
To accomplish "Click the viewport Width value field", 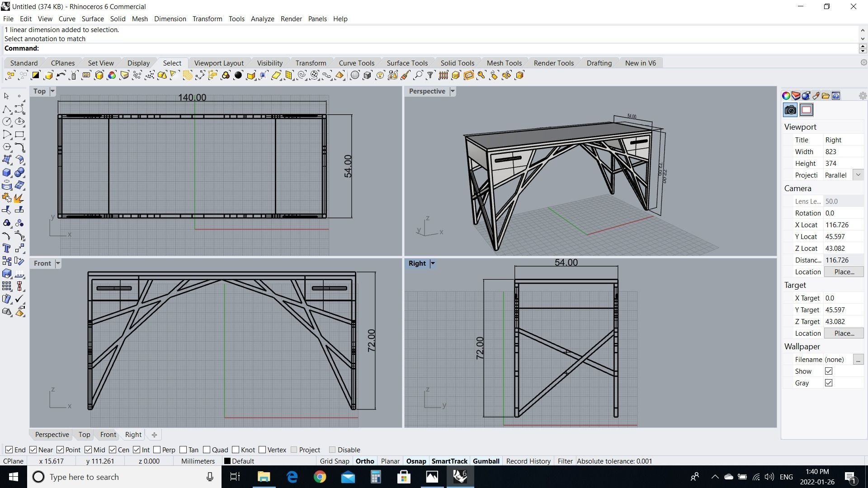I will pyautogui.click(x=844, y=152).
